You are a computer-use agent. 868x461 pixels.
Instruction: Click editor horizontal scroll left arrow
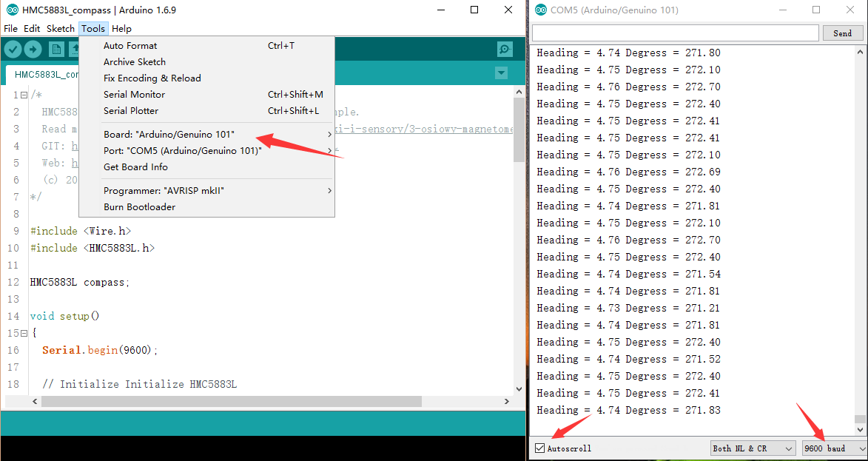pos(35,401)
